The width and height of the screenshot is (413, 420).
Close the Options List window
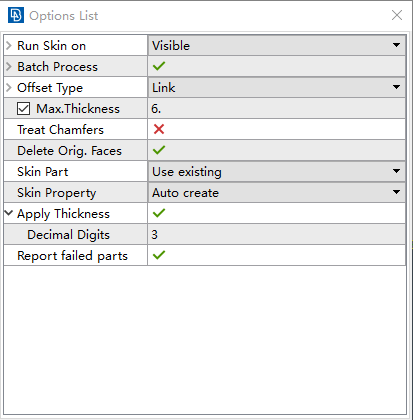click(397, 15)
